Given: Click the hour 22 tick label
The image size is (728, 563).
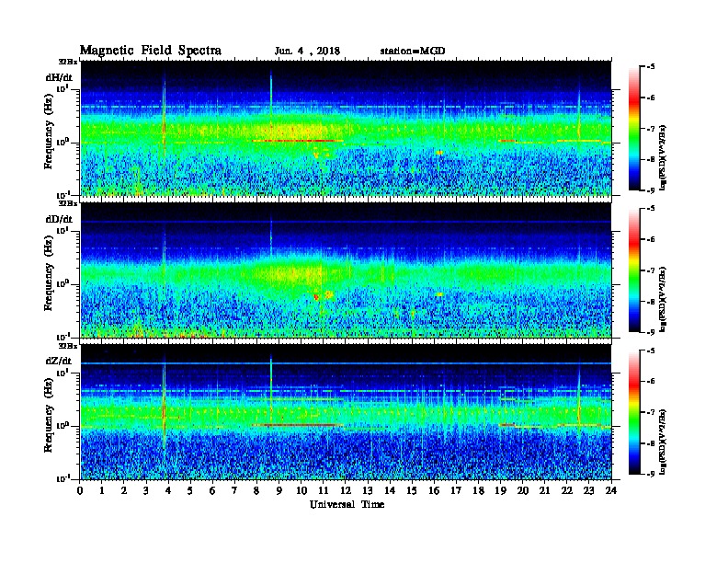Looking at the screenshot, I should 567,490.
